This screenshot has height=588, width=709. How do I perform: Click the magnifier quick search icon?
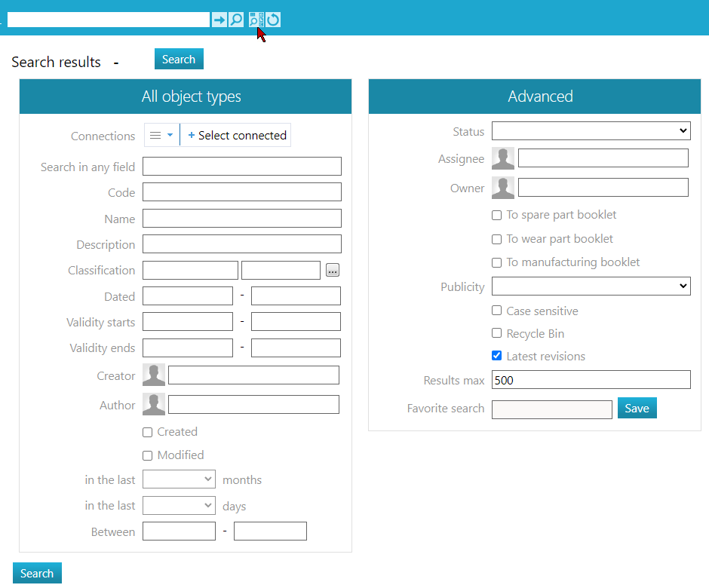click(x=236, y=20)
